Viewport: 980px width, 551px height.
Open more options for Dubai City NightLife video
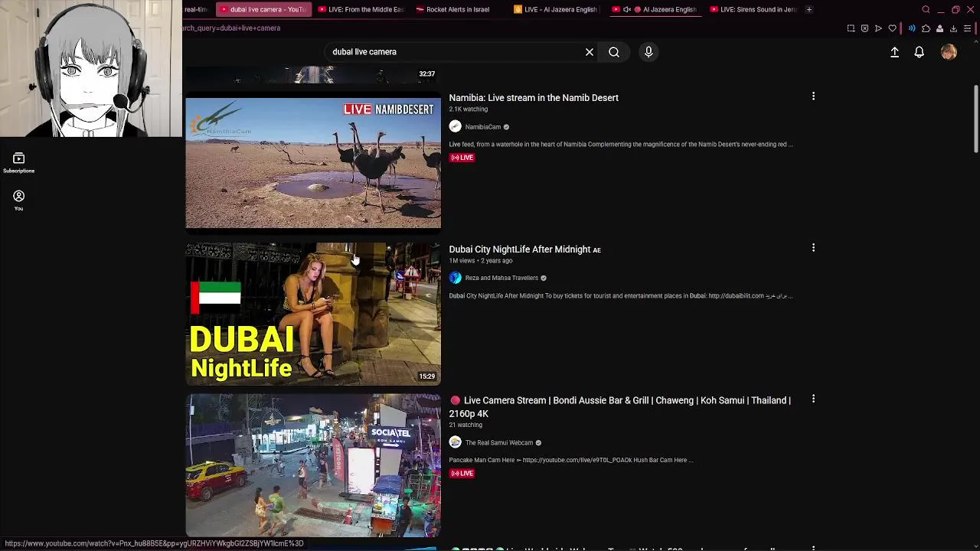[813, 248]
